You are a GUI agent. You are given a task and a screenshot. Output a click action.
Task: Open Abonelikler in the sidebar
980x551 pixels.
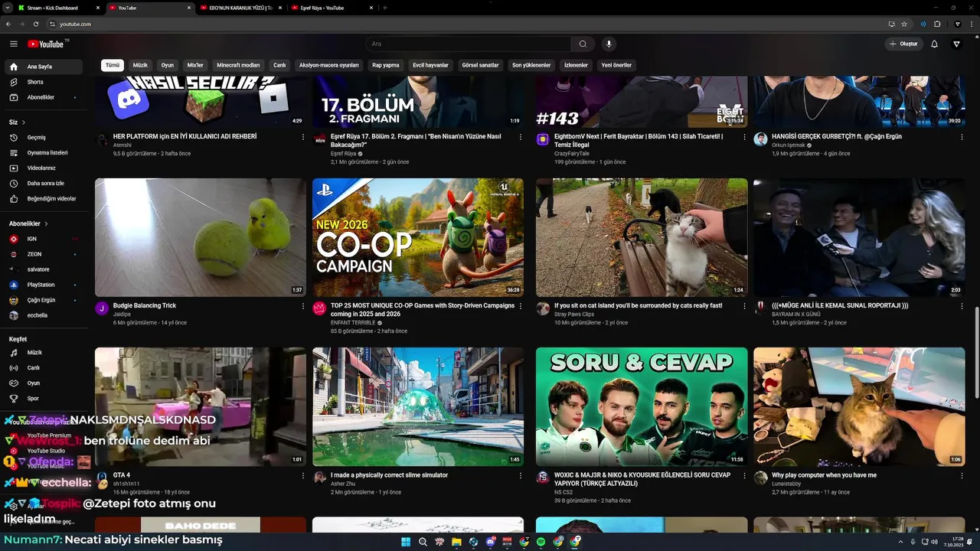click(x=44, y=97)
